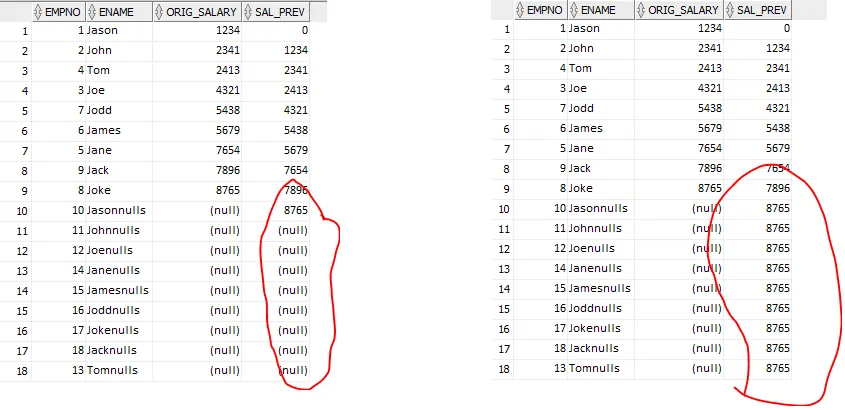
Task: Click sort icon on right grid SAL_PREV column
Action: pos(731,9)
